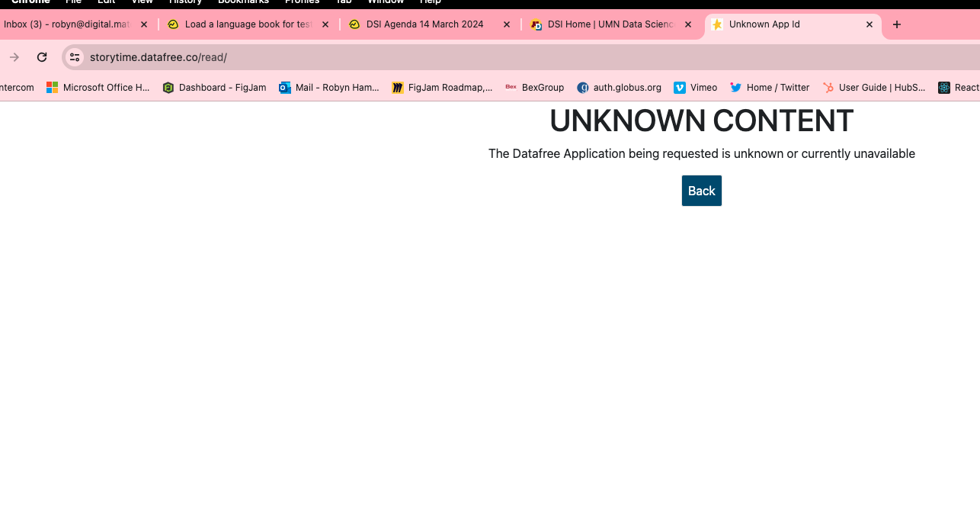Open Dashboard - FigJam bookmark

point(214,88)
